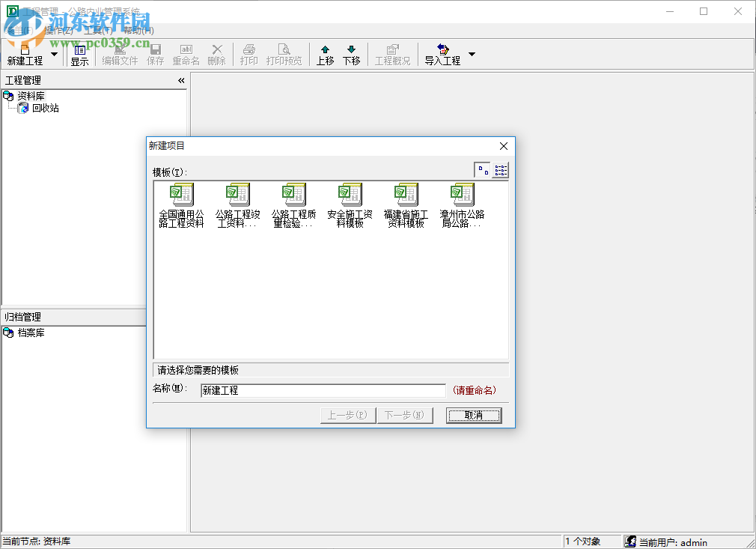Open the 工具(T) menu
Image resolution: width=756 pixels, height=549 pixels.
pos(98,31)
